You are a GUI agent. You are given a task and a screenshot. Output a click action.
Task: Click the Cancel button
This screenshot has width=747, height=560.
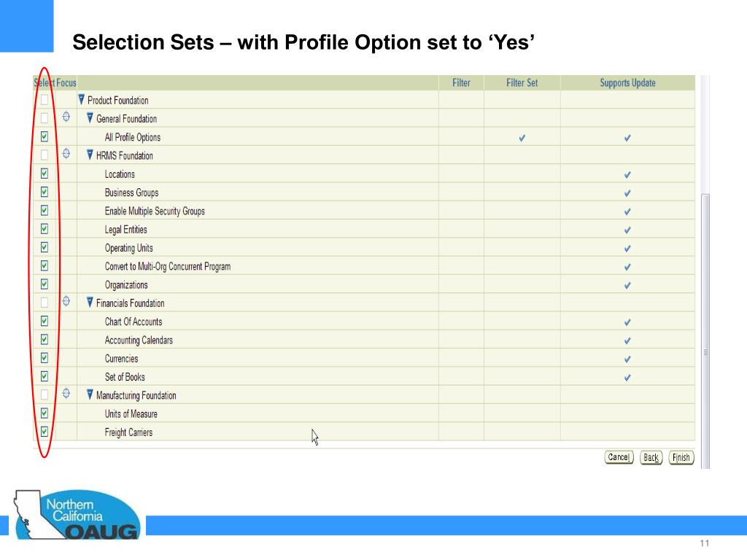coord(619,457)
